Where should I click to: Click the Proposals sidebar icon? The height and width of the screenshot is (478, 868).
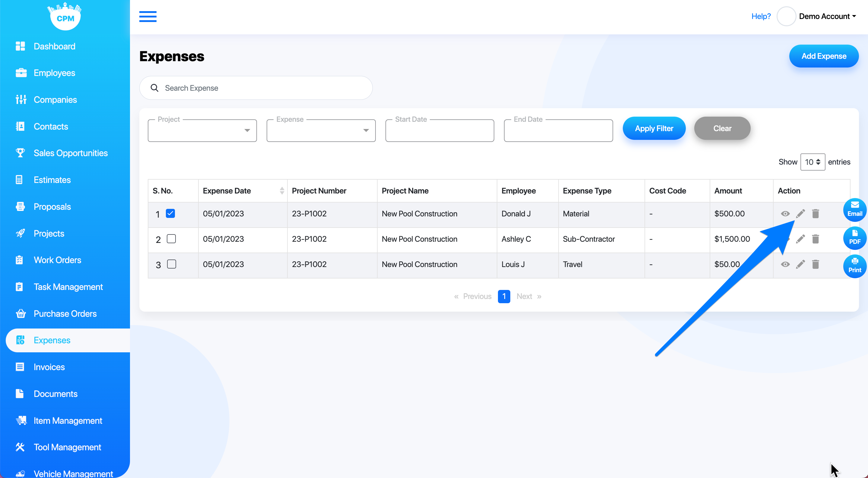point(20,206)
